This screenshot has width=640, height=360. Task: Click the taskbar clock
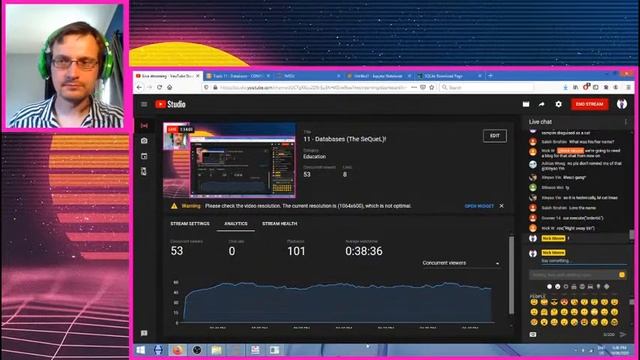(619, 350)
